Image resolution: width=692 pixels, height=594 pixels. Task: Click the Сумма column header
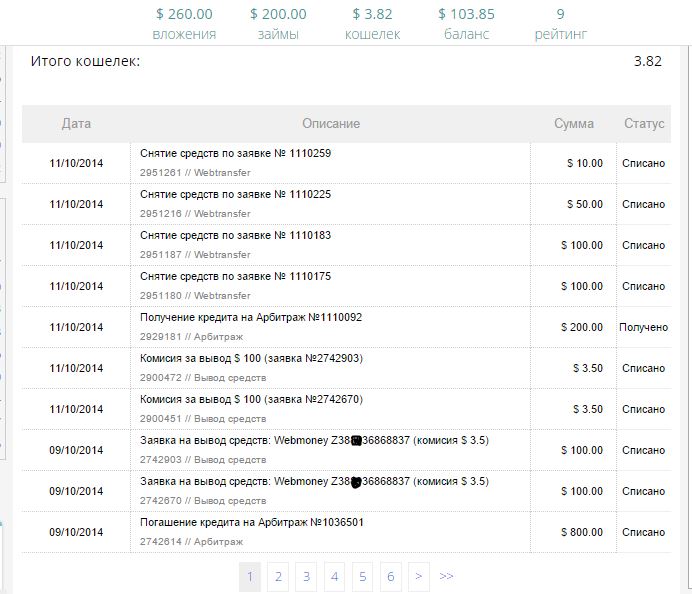(574, 124)
